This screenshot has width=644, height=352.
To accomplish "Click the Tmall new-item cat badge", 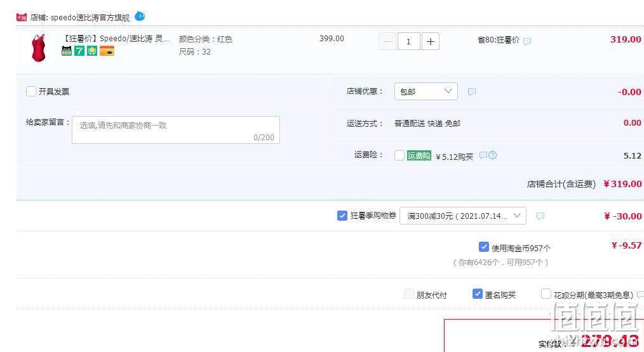I will (x=67, y=51).
